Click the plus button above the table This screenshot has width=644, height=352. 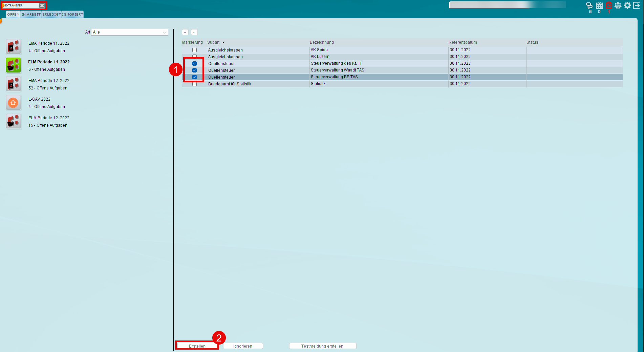[x=185, y=33]
